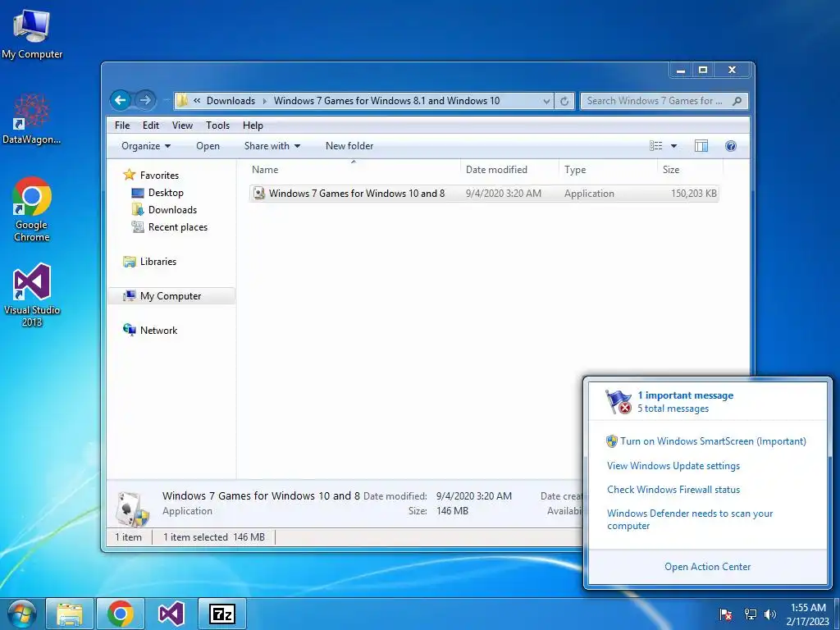Open the Organize dropdown menu
Viewport: 840px width, 630px height.
point(146,146)
